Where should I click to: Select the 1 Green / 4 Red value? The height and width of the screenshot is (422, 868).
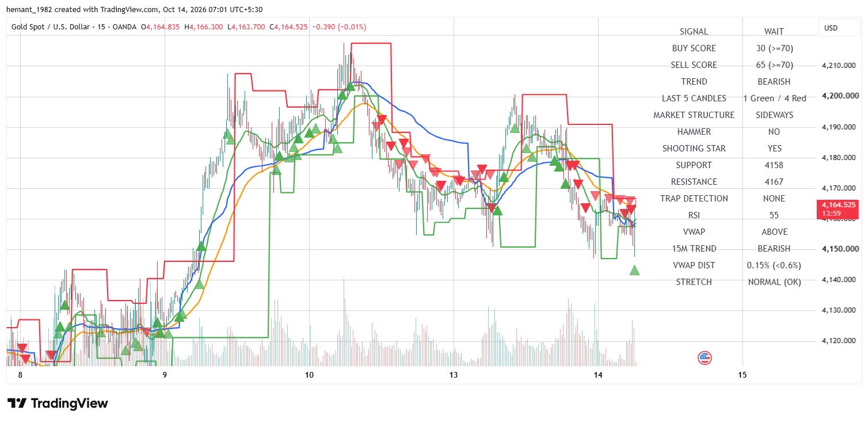point(775,98)
